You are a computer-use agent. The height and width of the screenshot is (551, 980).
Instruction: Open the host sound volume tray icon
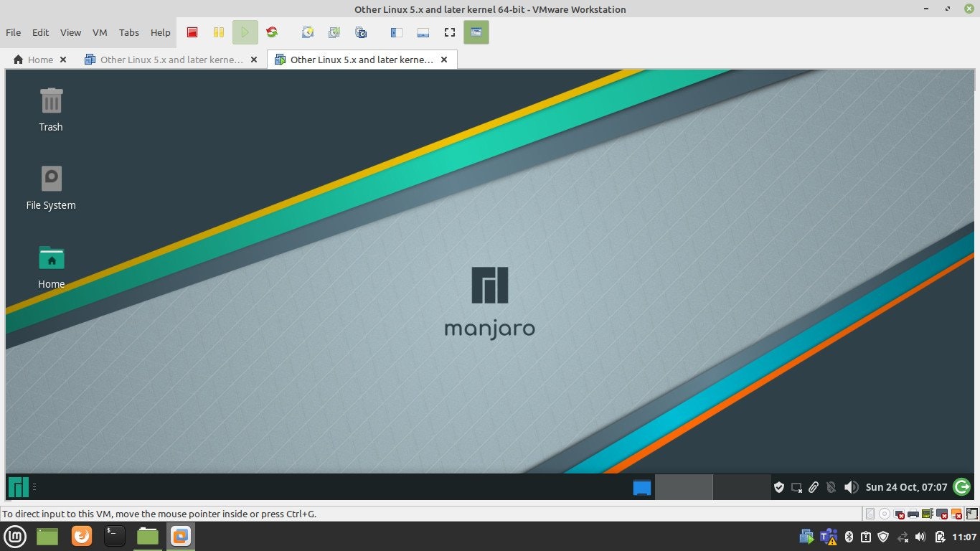coord(921,537)
